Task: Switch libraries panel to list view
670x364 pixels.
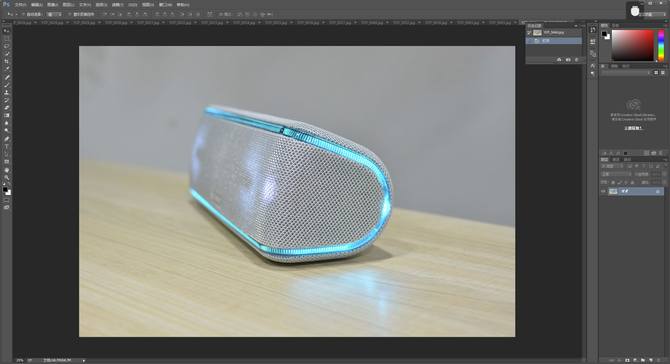Action: coord(663,73)
